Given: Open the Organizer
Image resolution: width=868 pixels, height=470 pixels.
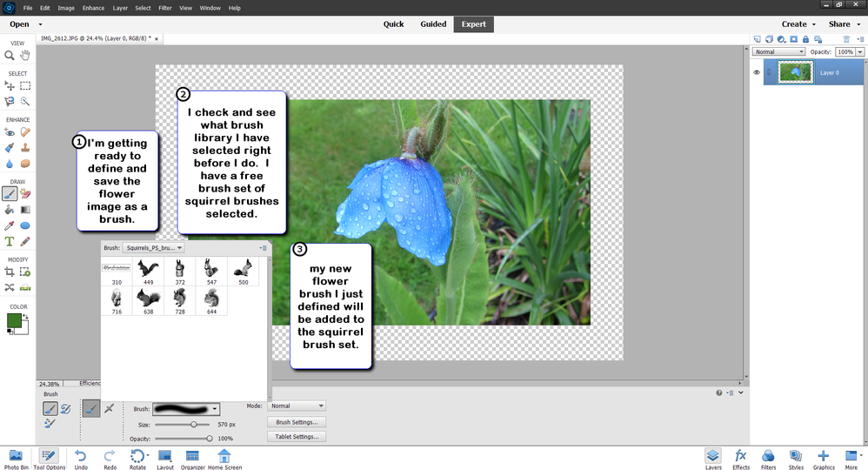Looking at the screenshot, I should pyautogui.click(x=192, y=459).
